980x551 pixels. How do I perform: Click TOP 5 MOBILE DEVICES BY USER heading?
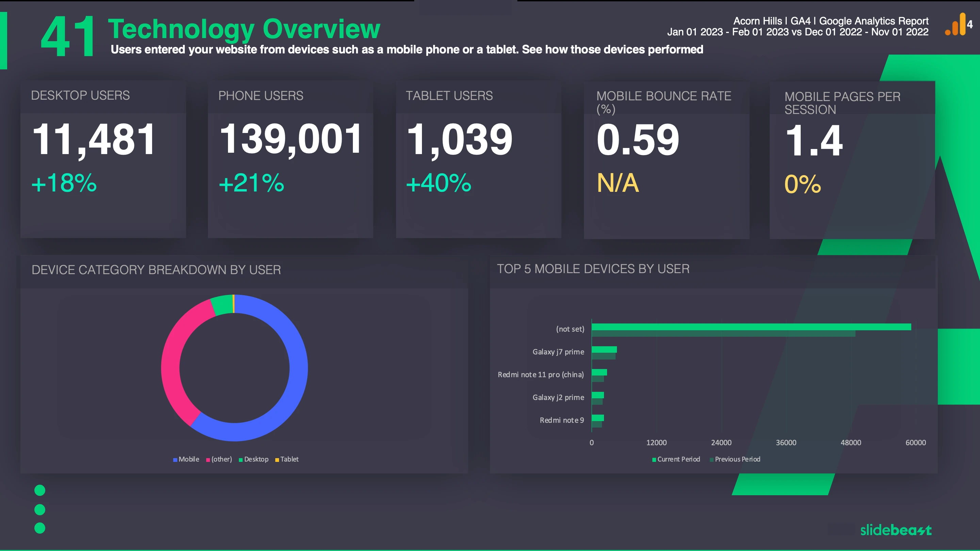click(x=593, y=269)
